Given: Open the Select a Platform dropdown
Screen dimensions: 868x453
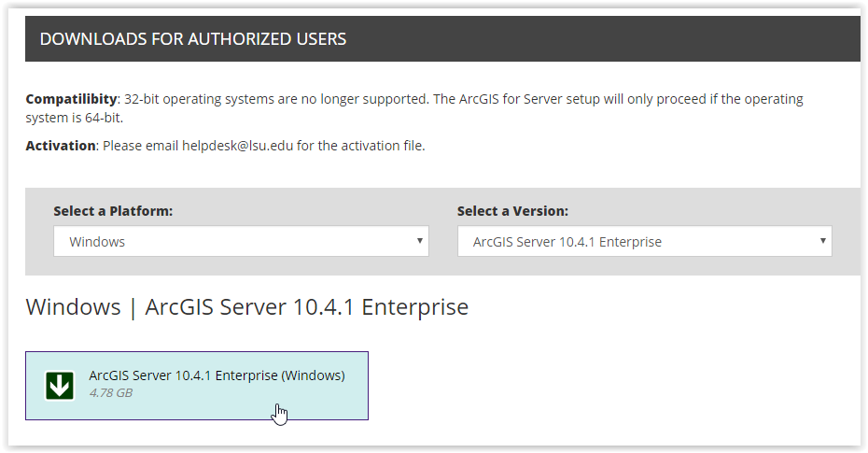Looking at the screenshot, I should [241, 241].
